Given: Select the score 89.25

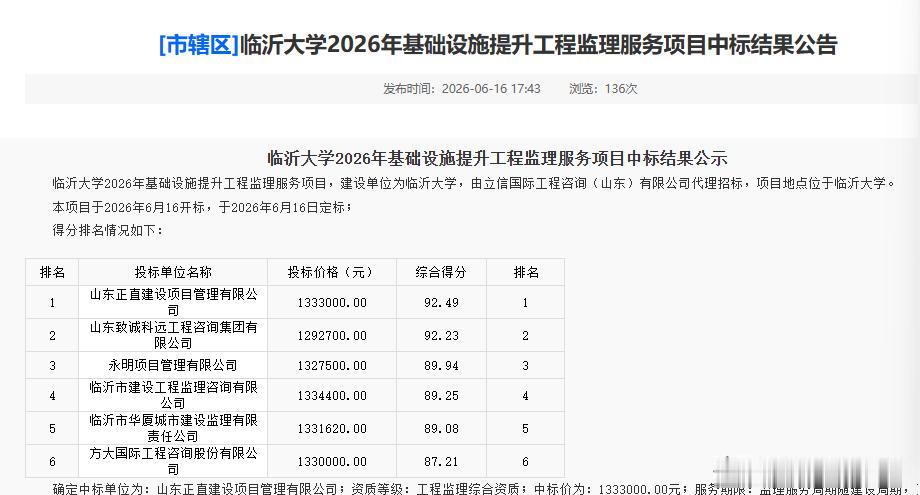Looking at the screenshot, I should 441,396.
